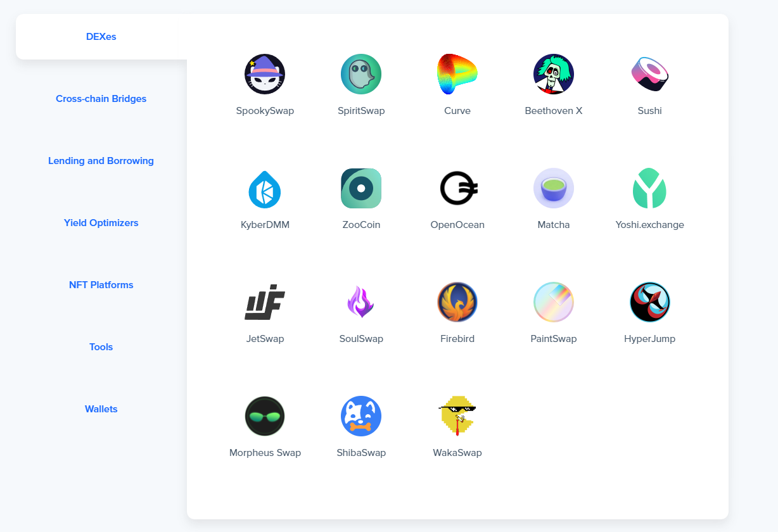Show the Yield Optimizers category
The width and height of the screenshot is (778, 532).
tap(101, 223)
